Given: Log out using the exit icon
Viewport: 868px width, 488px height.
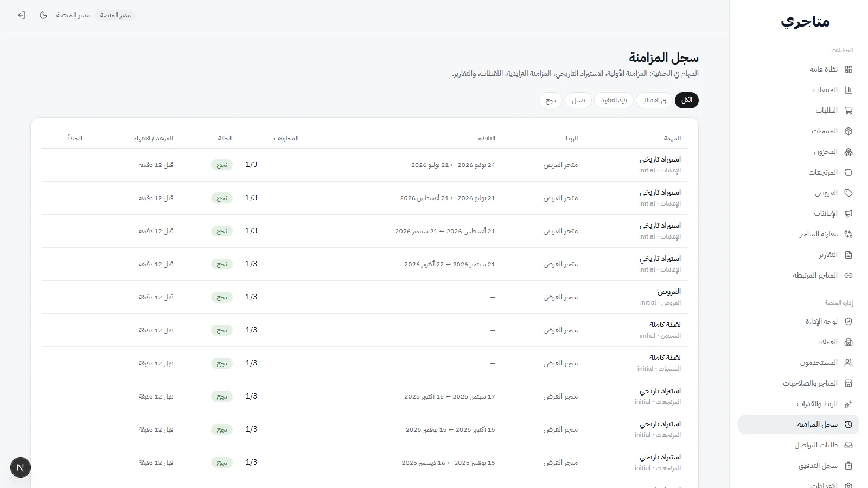Looking at the screenshot, I should click(22, 15).
